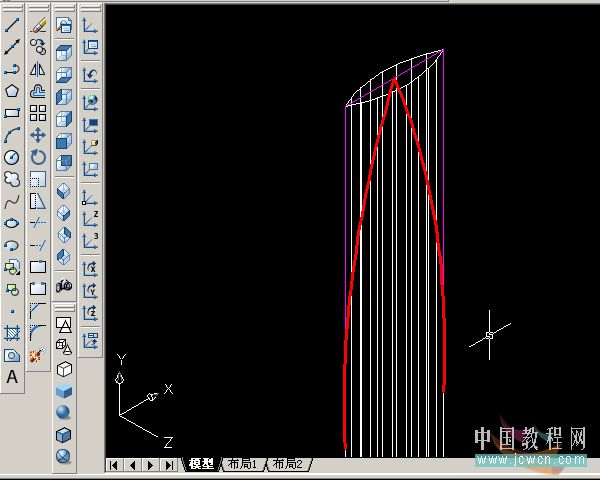The height and width of the screenshot is (480, 600).
Task: Switch to NE Isometric view
Action: click(64, 235)
